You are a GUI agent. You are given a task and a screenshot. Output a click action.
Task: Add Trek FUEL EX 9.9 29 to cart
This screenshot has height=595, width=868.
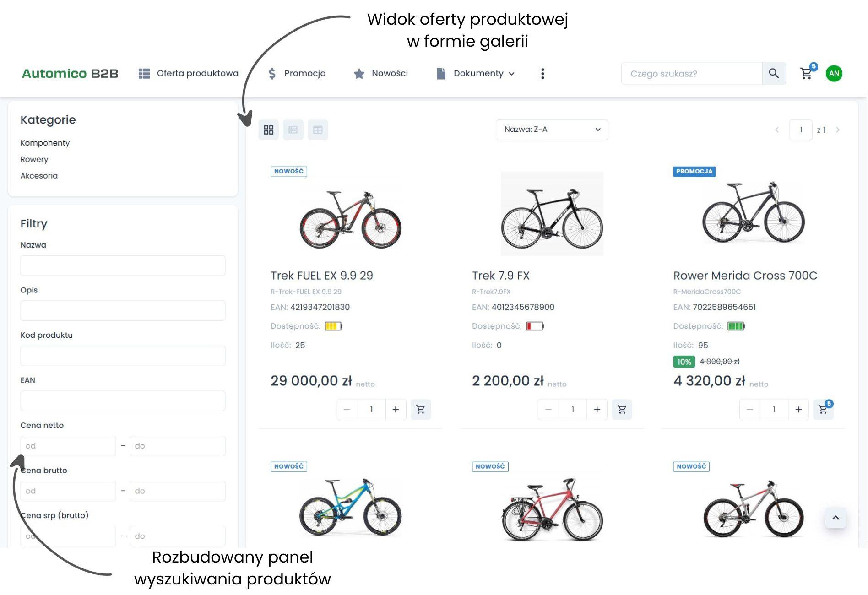click(421, 409)
